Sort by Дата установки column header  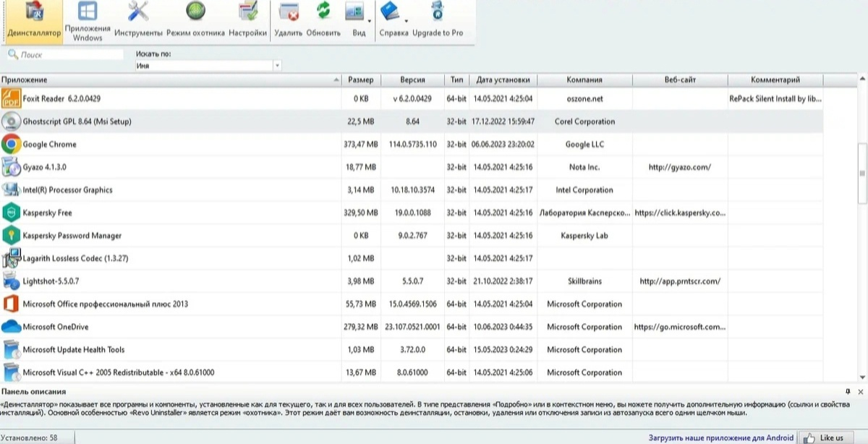(x=503, y=80)
